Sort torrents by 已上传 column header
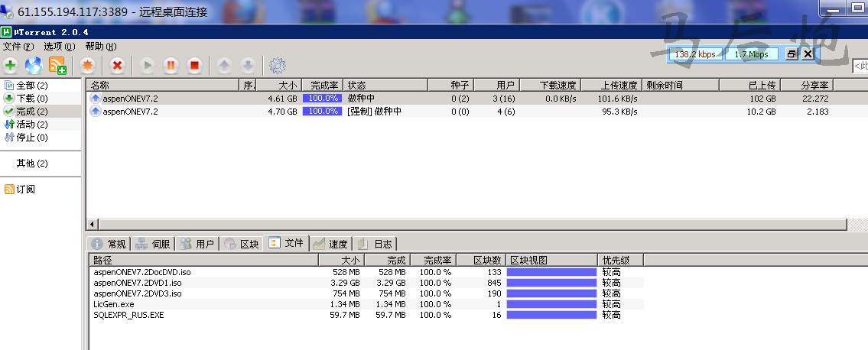Screen dimensions: 868x350 [750, 85]
